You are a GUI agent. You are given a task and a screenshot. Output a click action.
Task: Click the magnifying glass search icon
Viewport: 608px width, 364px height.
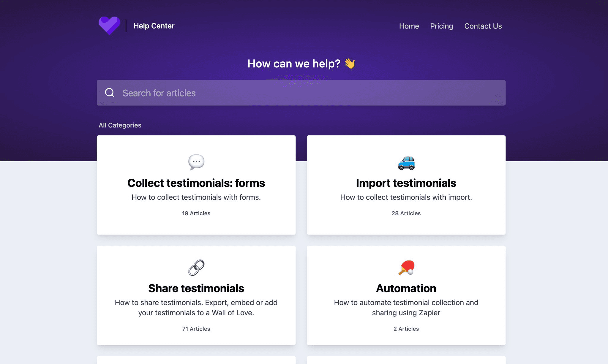pos(110,93)
